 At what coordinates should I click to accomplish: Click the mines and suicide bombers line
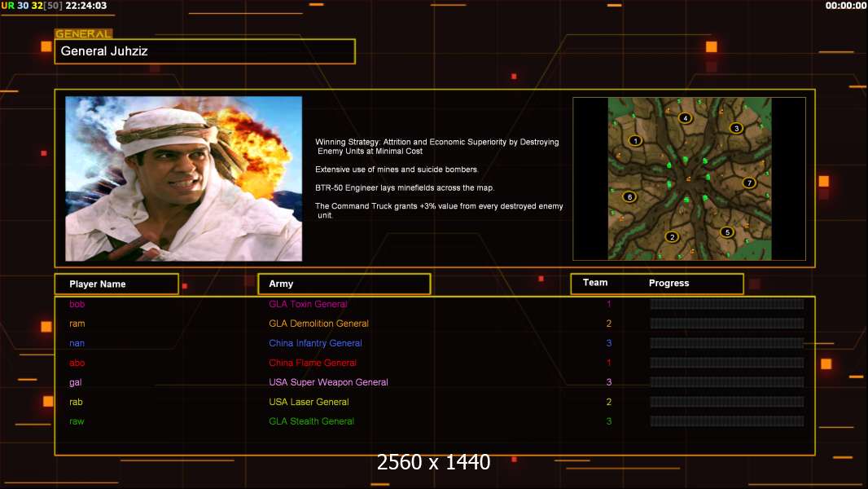397,170
